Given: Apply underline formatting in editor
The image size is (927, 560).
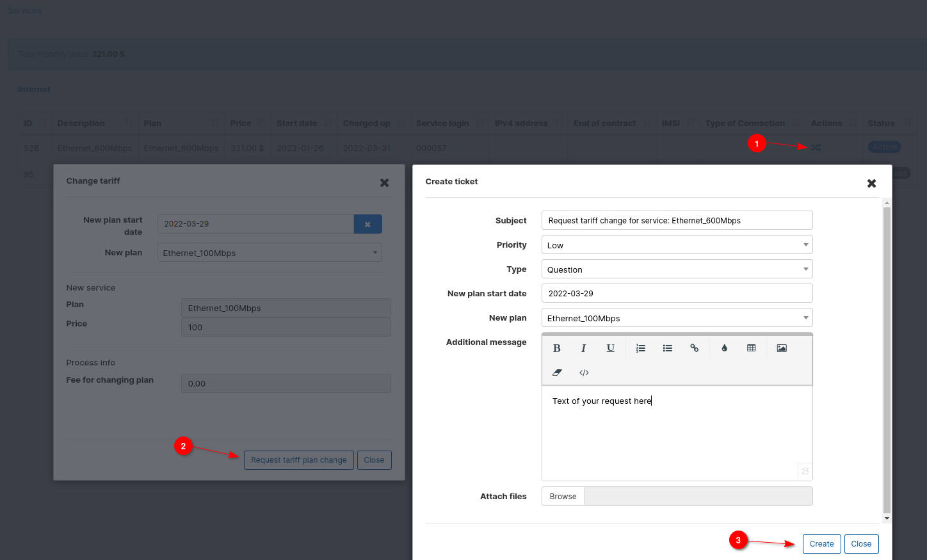Looking at the screenshot, I should tap(610, 348).
